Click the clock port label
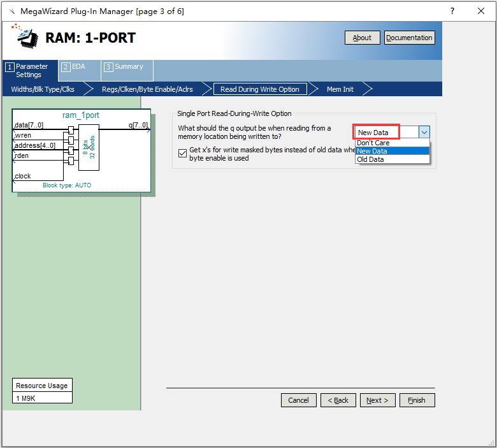Viewport: 497px width, 448px height. (x=22, y=176)
